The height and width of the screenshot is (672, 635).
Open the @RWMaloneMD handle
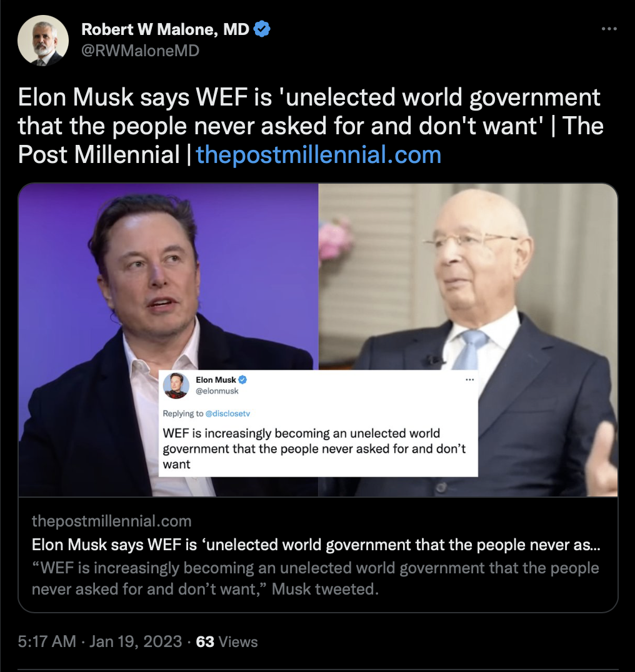(x=140, y=51)
